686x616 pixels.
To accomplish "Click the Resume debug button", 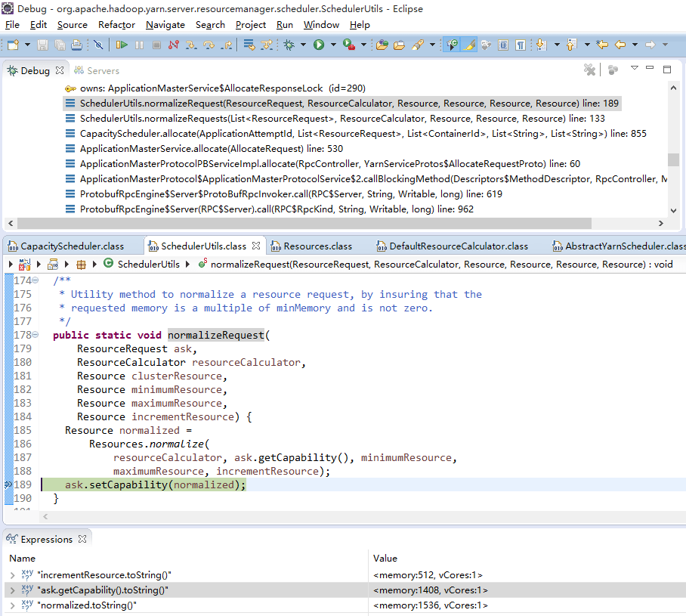I will 122,45.
